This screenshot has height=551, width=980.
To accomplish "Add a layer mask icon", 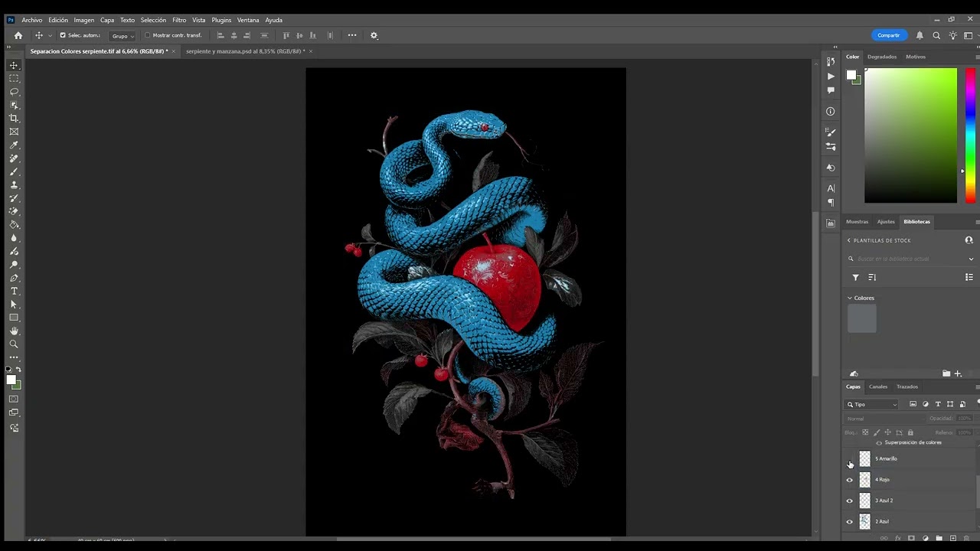I will (912, 539).
